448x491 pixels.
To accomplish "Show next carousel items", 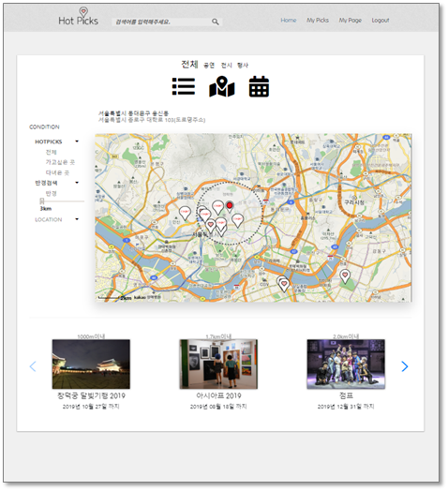I will [x=405, y=366].
